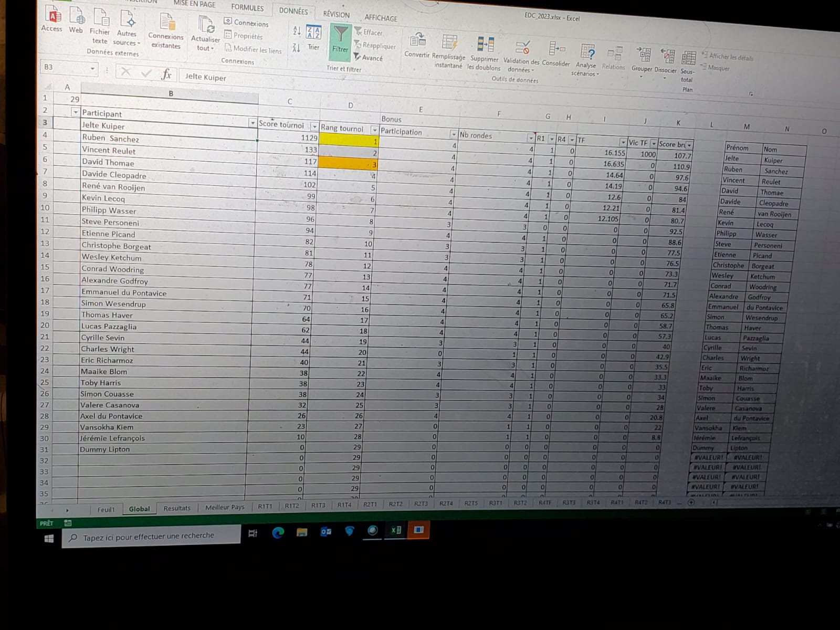
Task: Select the orange cell with rank 3
Action: click(x=348, y=164)
